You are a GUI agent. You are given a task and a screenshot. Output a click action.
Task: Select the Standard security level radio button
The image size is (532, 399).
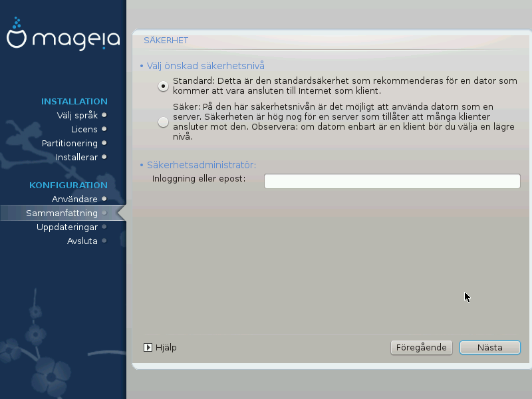click(163, 86)
